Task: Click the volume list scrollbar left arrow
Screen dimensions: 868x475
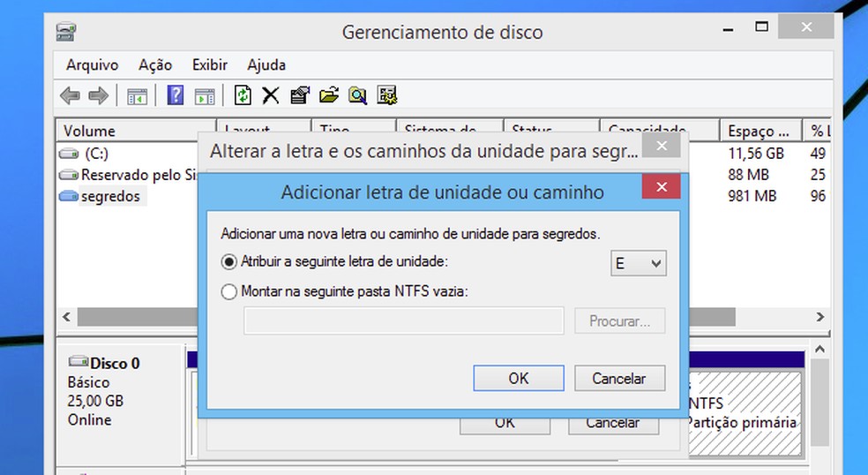Action: coord(66,317)
